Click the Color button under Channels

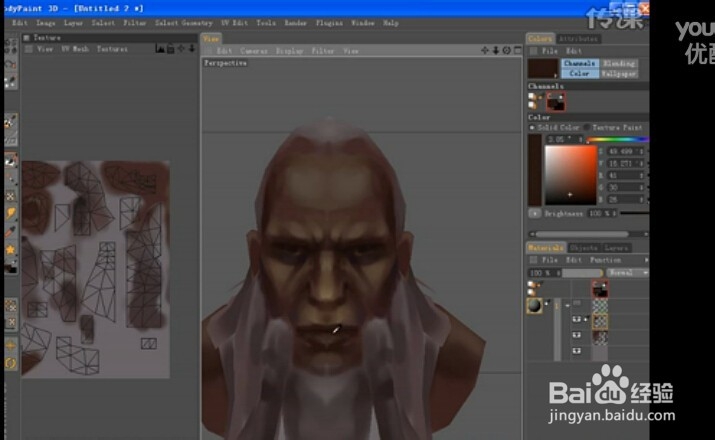point(580,73)
